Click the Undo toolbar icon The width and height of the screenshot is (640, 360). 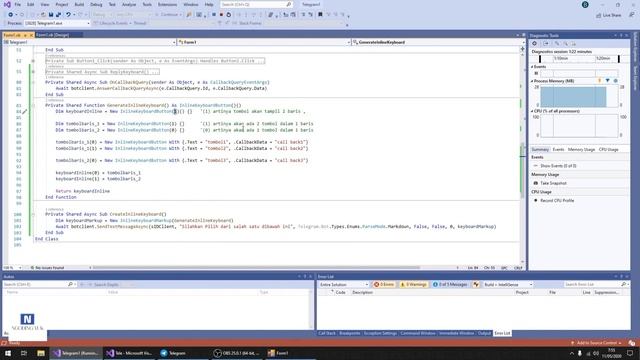pyautogui.click(x=68, y=15)
